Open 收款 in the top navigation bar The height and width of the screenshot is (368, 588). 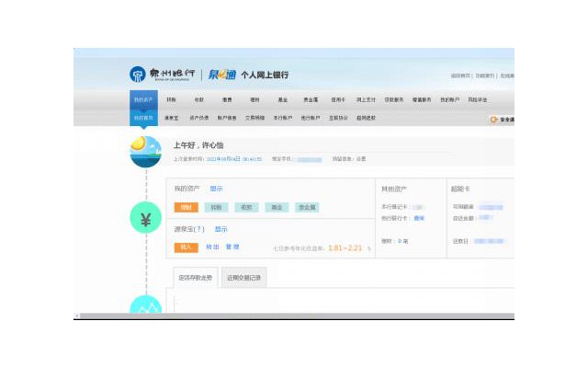199,100
